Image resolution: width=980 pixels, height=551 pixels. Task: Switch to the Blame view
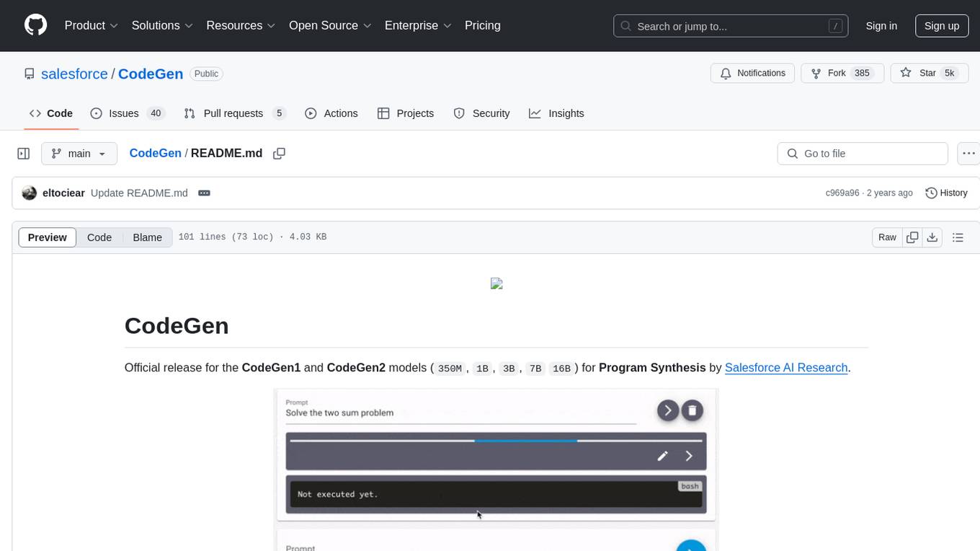147,237
